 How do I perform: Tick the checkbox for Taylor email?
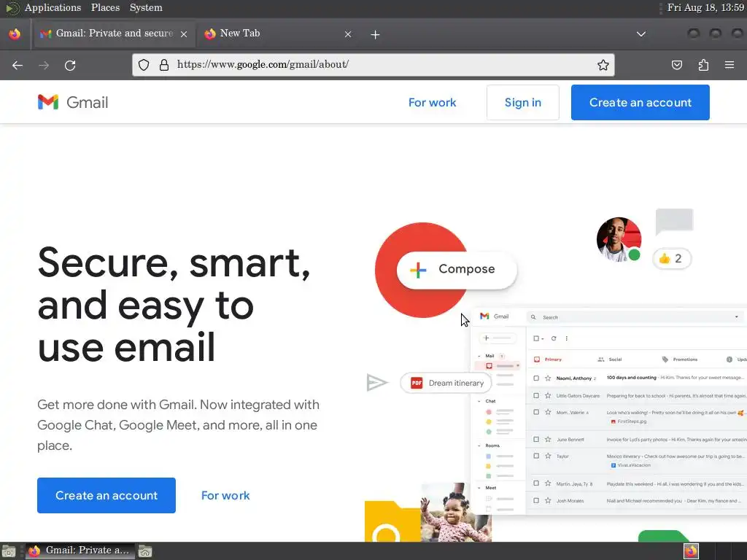536,456
